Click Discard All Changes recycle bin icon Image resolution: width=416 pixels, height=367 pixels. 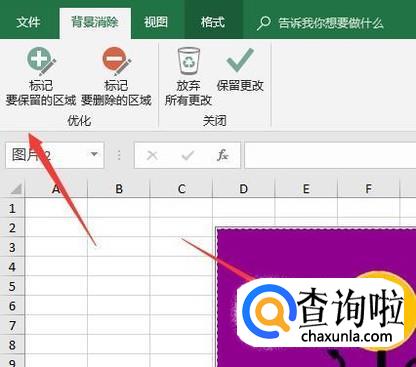189,61
